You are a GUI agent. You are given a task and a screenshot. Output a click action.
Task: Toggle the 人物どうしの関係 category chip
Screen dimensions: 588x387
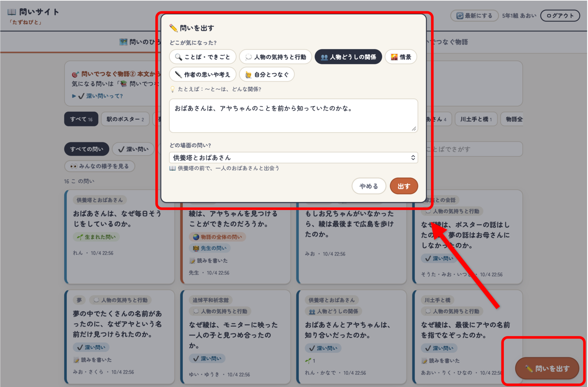[348, 57]
